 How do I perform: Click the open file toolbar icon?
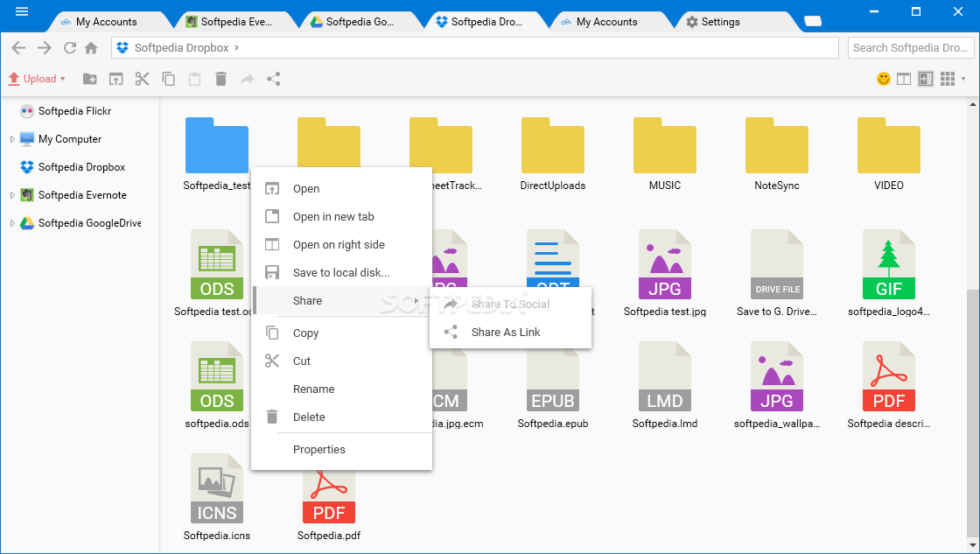coord(116,79)
